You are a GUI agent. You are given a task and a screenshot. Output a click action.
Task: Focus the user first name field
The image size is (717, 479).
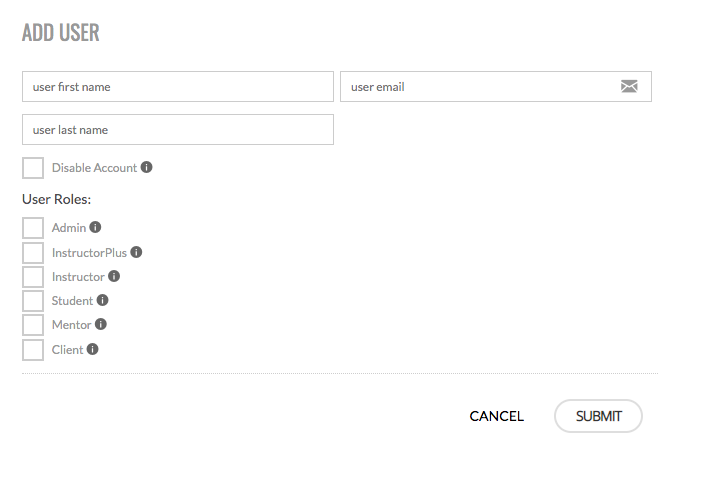click(x=177, y=87)
